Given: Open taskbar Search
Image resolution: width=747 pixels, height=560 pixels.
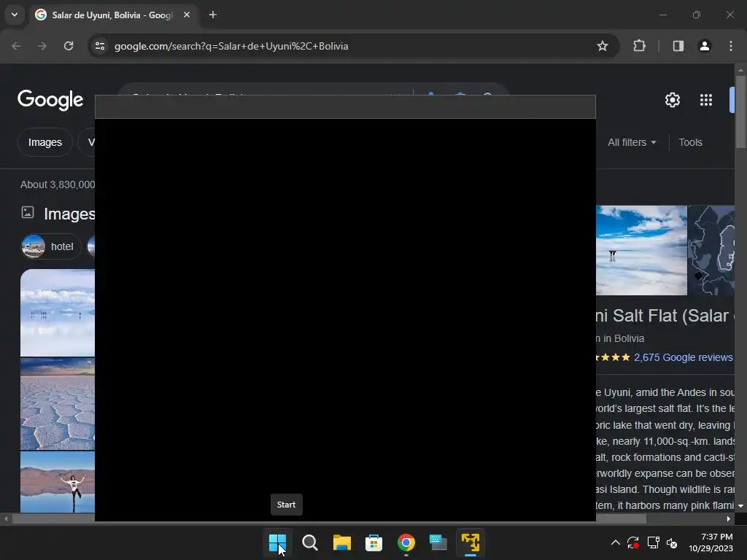Looking at the screenshot, I should [309, 542].
